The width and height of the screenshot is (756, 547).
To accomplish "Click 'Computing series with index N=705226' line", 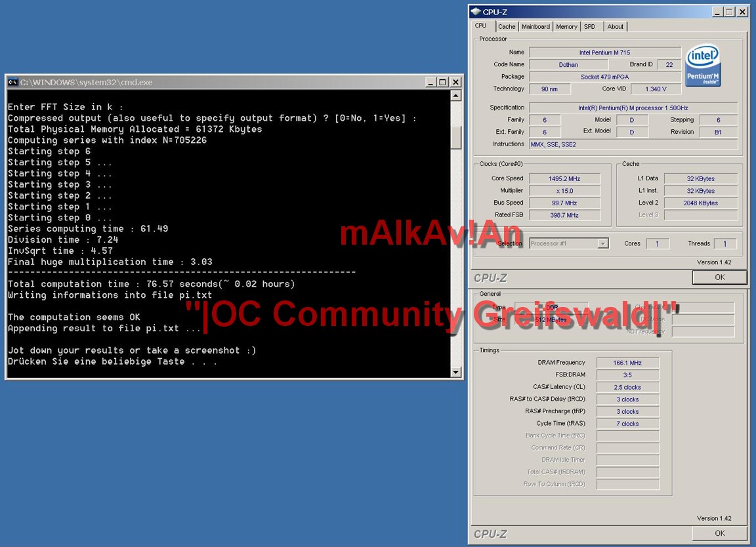I will click(x=107, y=140).
